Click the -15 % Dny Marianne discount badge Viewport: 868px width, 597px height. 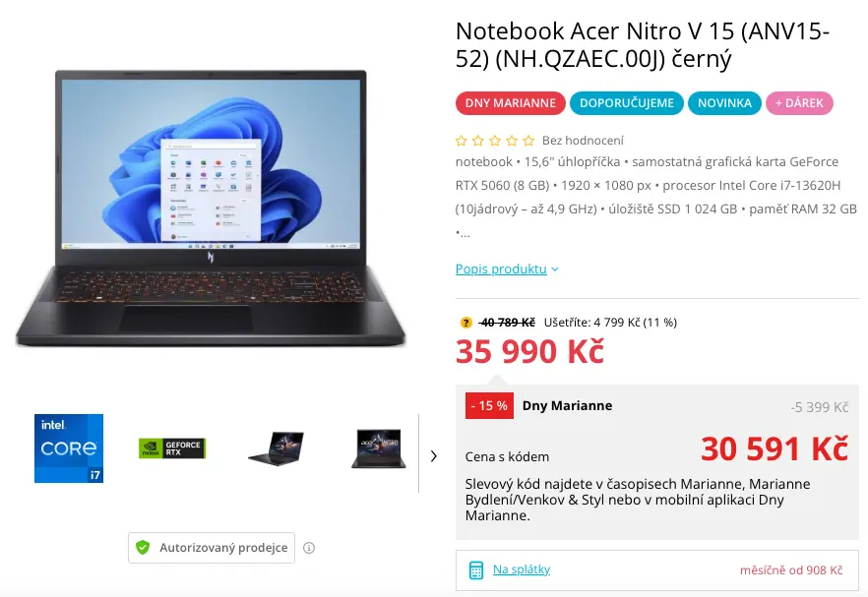489,405
